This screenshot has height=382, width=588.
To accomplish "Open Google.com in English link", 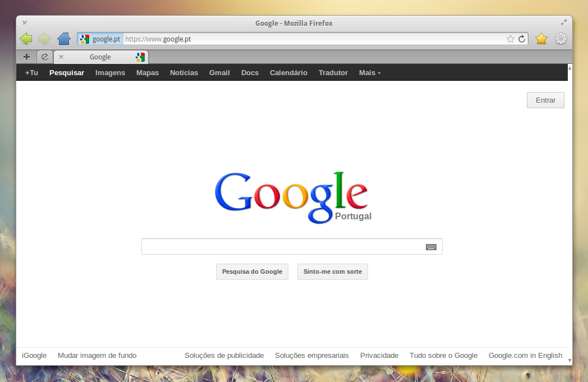I will pos(525,356).
